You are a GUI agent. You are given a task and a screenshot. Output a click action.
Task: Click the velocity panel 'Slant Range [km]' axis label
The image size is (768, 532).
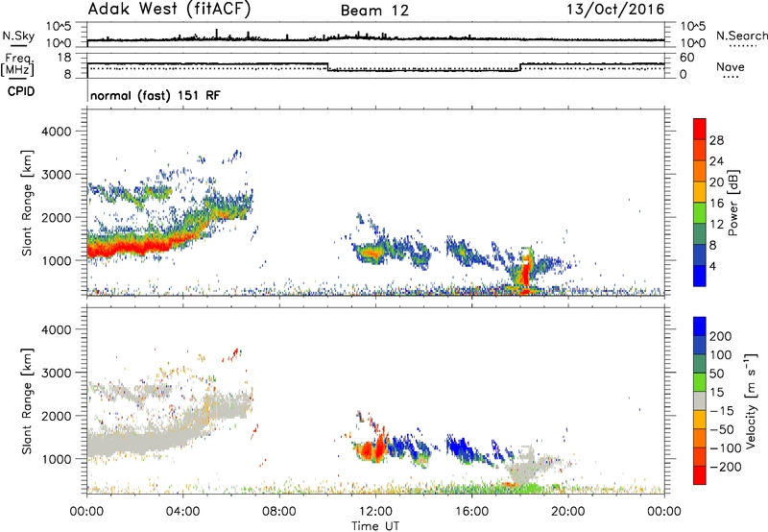(x=27, y=400)
